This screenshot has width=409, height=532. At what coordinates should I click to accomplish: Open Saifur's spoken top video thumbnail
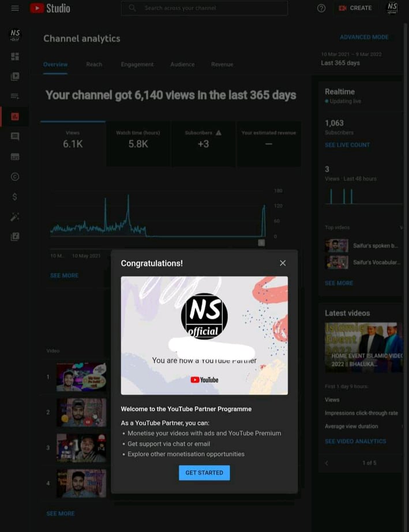336,246
